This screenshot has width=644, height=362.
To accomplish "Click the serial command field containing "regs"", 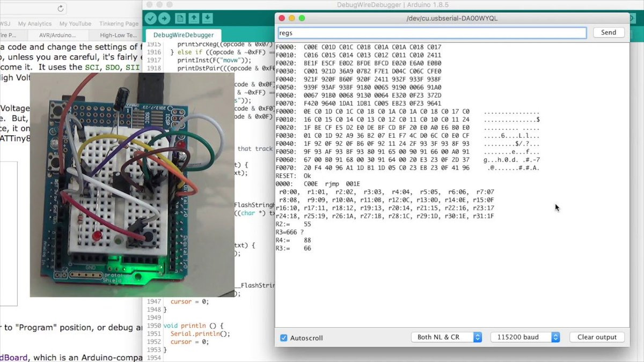I will (432, 33).
